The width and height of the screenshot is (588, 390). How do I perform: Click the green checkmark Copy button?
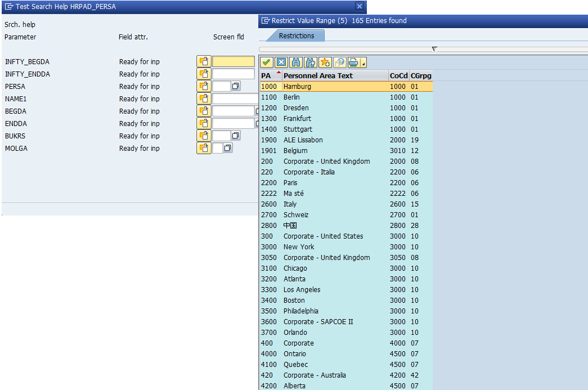coord(267,62)
